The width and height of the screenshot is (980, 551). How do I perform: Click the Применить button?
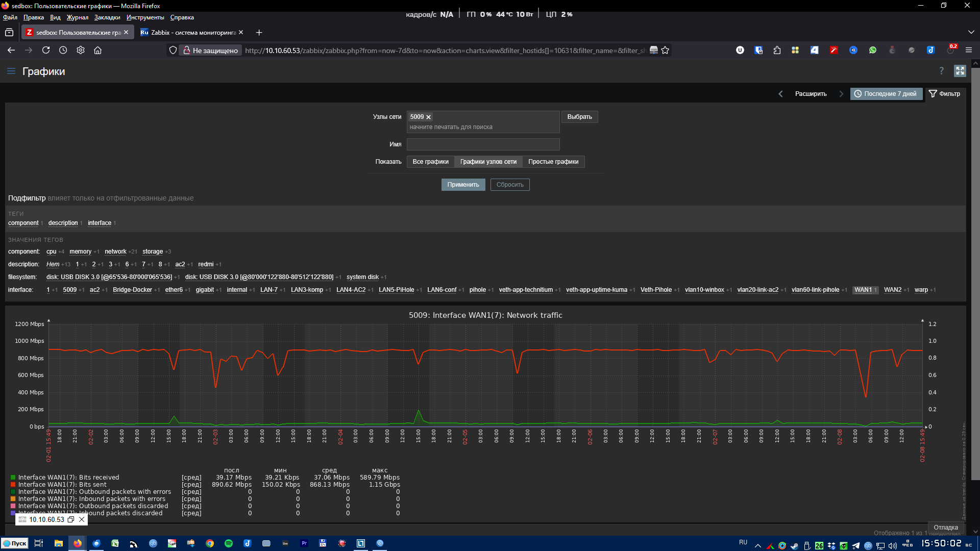463,185
